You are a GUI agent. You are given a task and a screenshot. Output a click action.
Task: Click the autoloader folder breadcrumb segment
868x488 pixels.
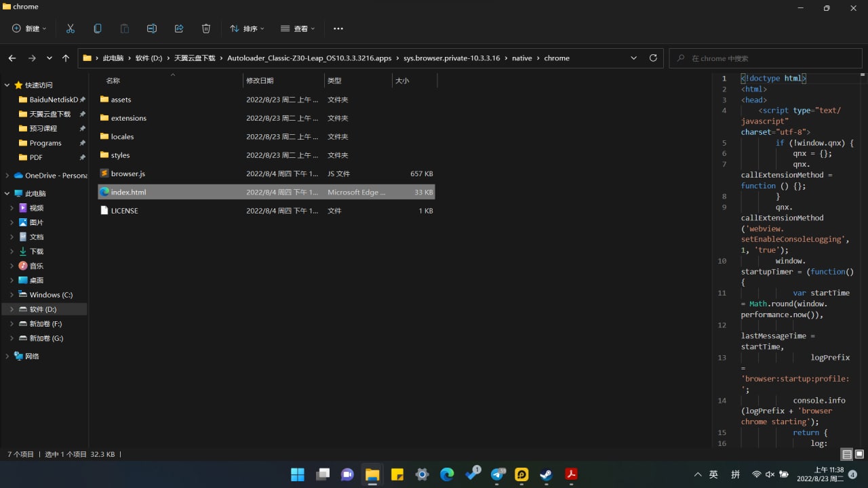click(x=309, y=58)
